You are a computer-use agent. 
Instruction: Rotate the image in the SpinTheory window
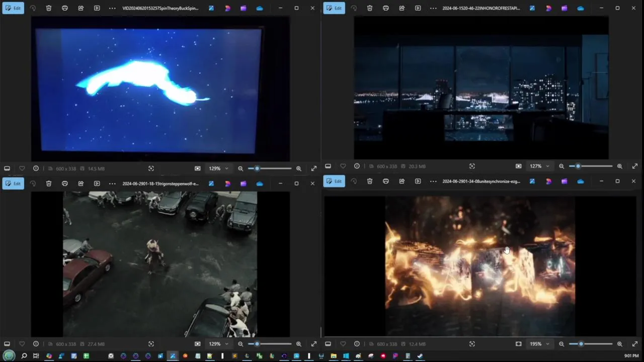pos(33,8)
